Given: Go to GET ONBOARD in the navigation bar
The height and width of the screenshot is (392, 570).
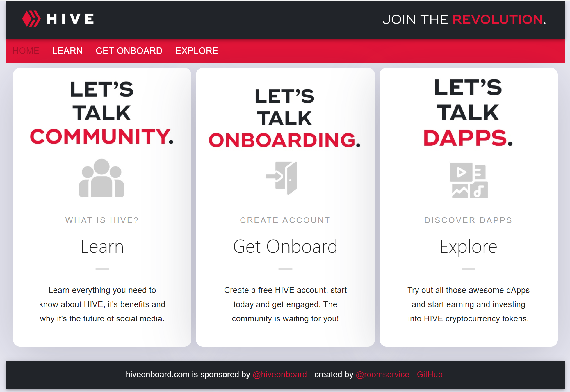Looking at the screenshot, I should [x=129, y=51].
